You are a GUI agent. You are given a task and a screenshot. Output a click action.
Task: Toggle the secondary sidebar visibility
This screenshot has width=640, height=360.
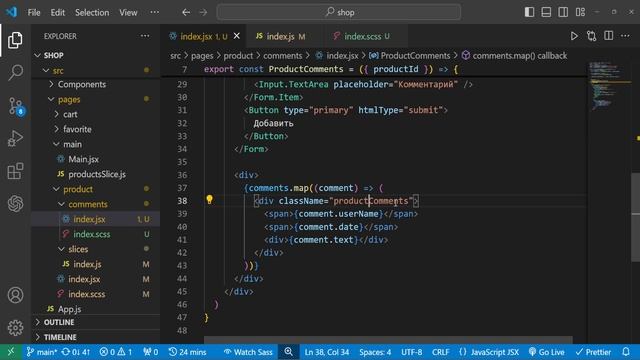tap(563, 12)
